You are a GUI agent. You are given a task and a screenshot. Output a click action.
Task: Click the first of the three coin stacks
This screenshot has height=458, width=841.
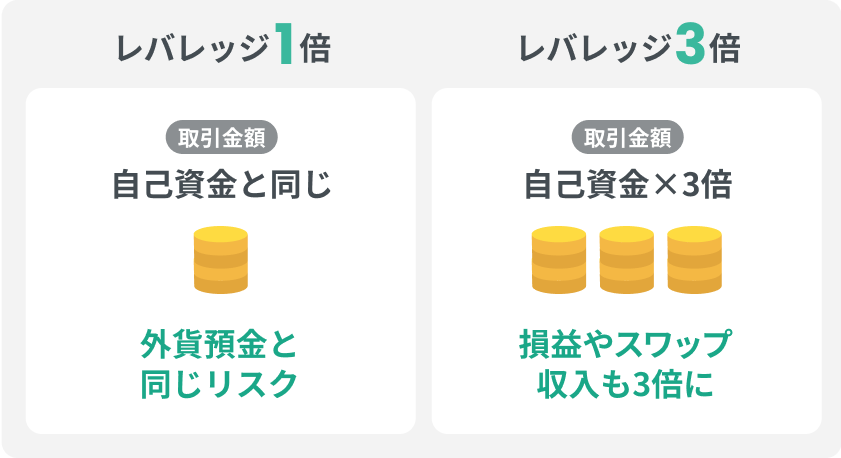[x=558, y=260]
